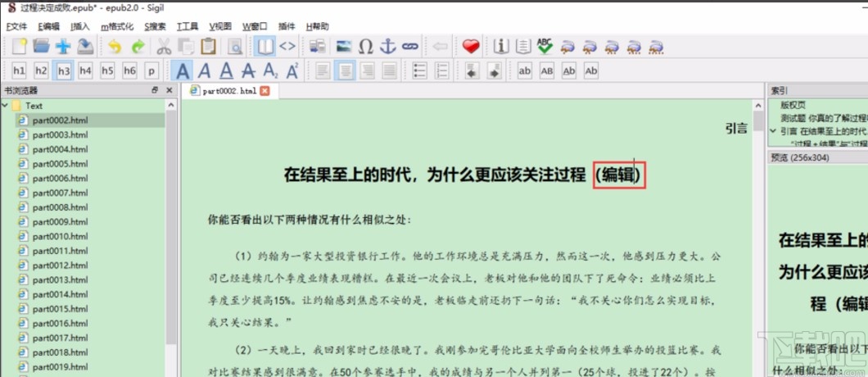Toggle the h3 heading button
The image size is (868, 377).
pyautogui.click(x=64, y=71)
